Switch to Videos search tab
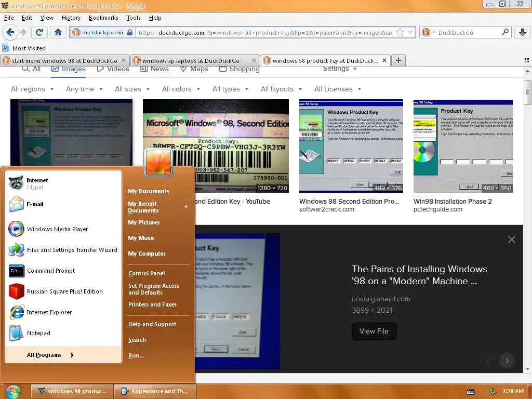The image size is (532, 399). click(x=113, y=69)
